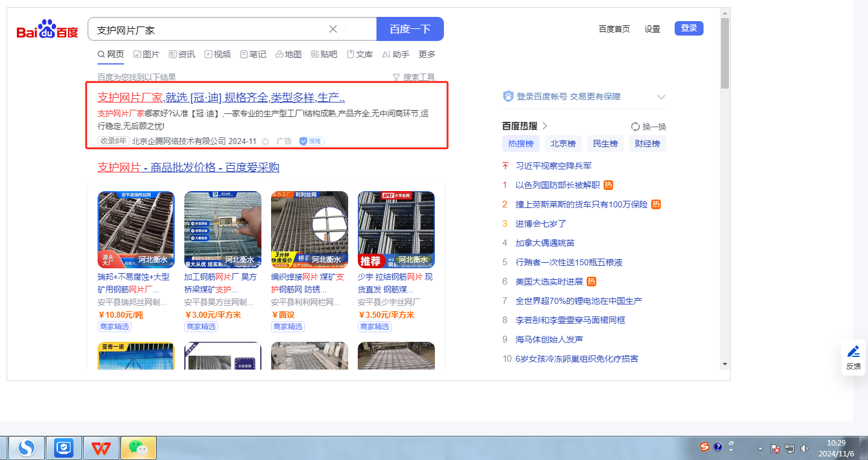This screenshot has height=460, width=868.
Task: Open 搜索工具 filter options
Action: [x=413, y=77]
